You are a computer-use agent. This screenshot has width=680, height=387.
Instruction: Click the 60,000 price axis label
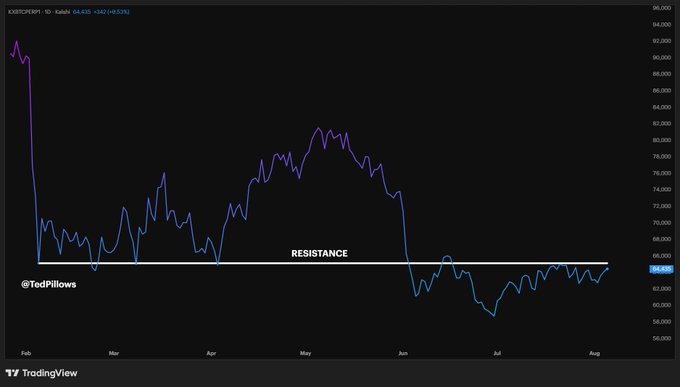point(662,305)
